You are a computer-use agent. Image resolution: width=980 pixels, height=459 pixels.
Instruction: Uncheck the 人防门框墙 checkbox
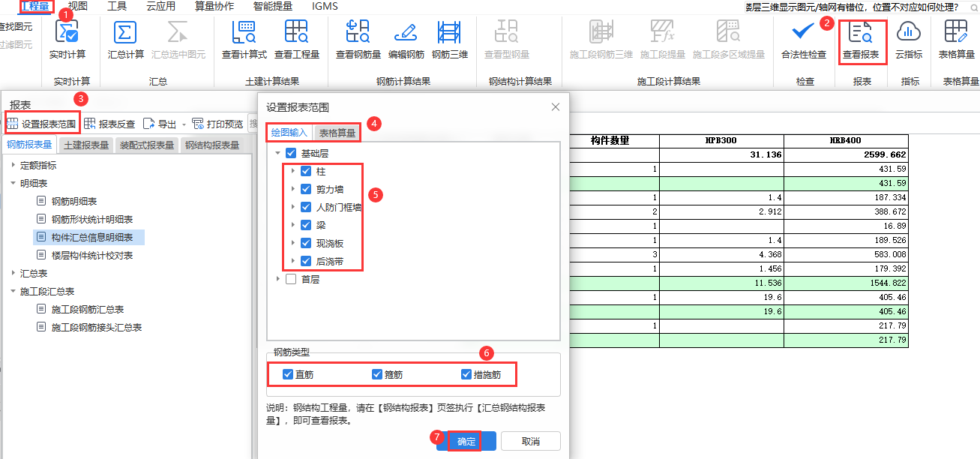306,207
